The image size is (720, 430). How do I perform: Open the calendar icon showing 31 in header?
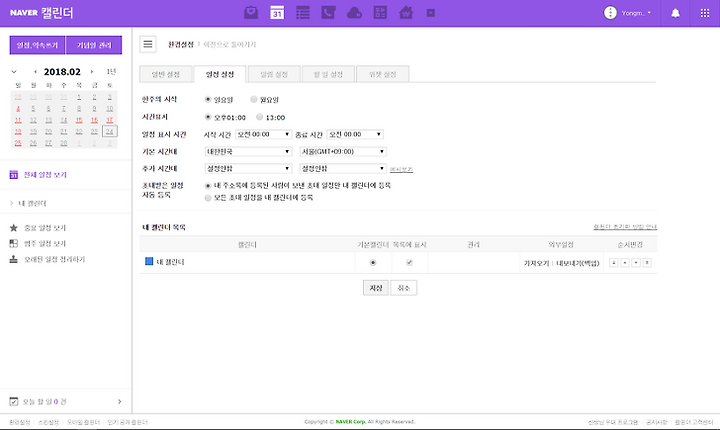pyautogui.click(x=277, y=12)
